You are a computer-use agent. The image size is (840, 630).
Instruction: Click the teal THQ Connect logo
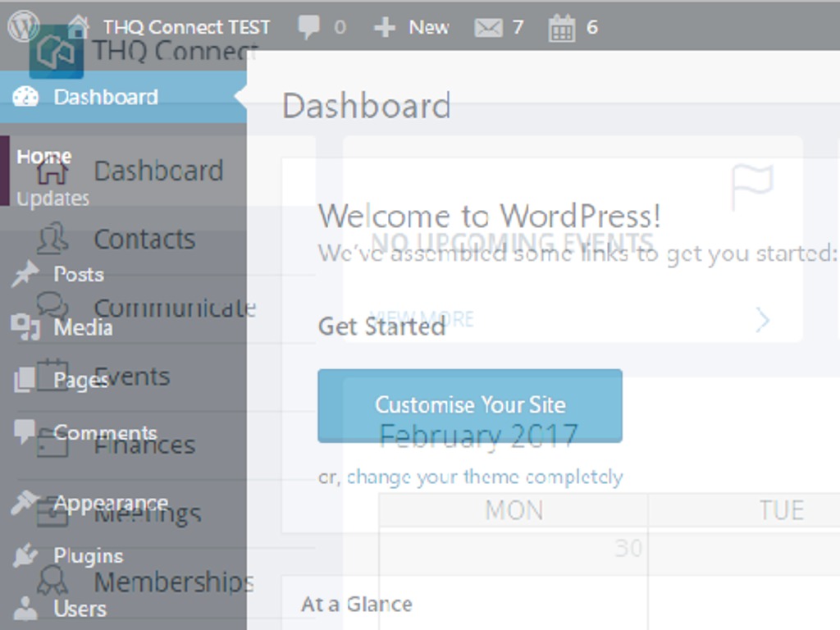point(56,52)
